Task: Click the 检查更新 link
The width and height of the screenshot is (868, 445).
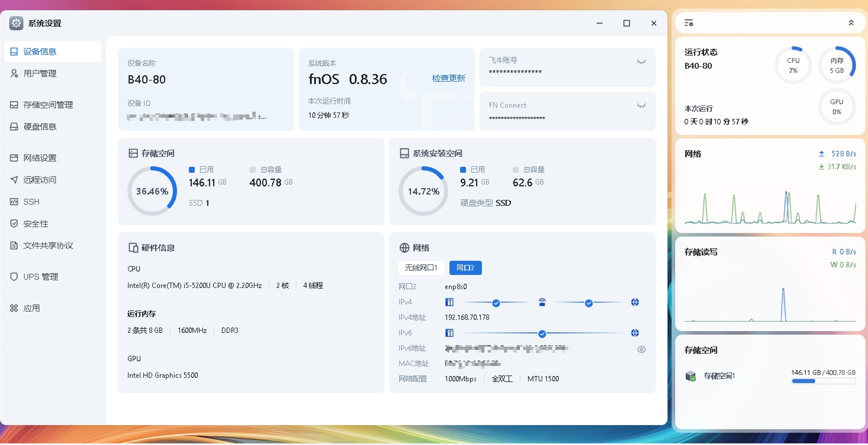Action: point(449,78)
